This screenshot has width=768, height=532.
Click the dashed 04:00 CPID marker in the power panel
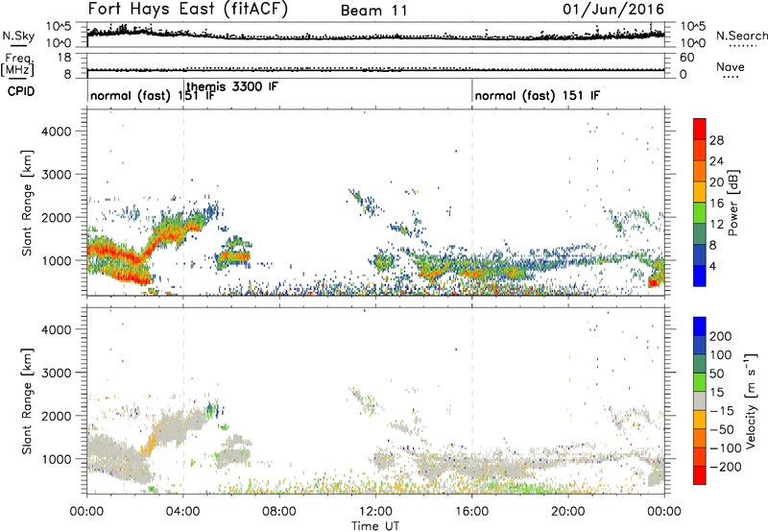click(183, 203)
